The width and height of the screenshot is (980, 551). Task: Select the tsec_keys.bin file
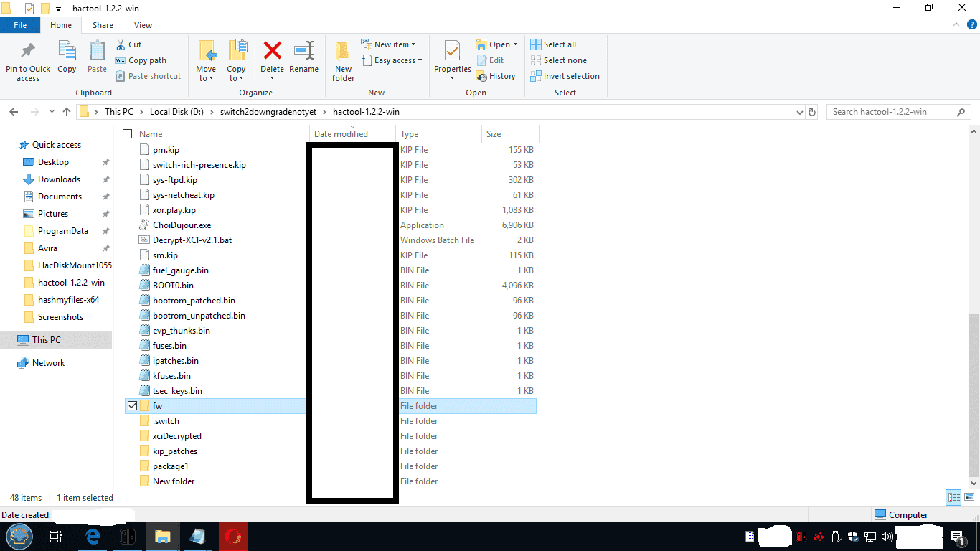click(177, 391)
